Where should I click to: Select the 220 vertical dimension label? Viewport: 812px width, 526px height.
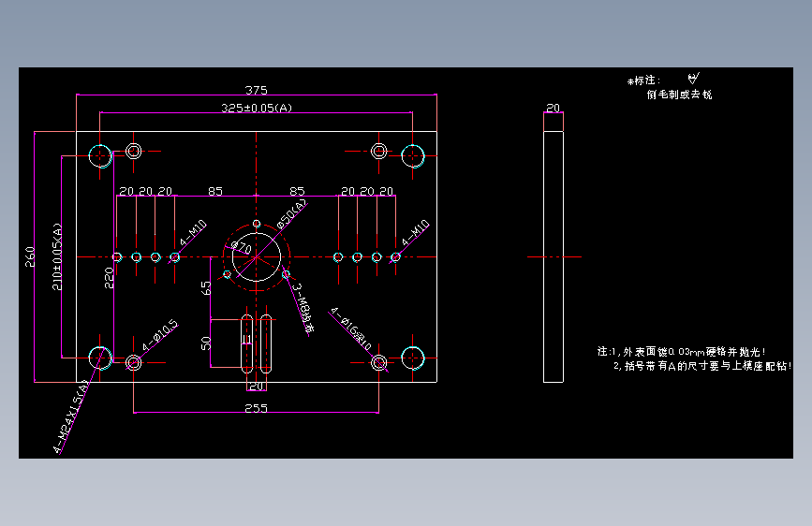point(109,278)
